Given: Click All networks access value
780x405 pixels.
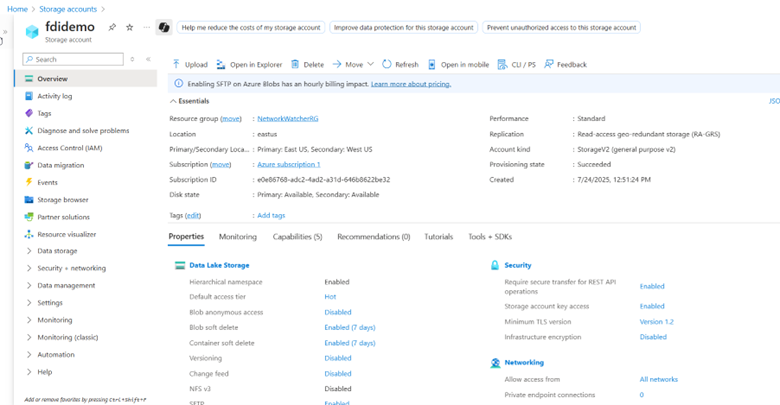Looking at the screenshot, I should [x=659, y=379].
